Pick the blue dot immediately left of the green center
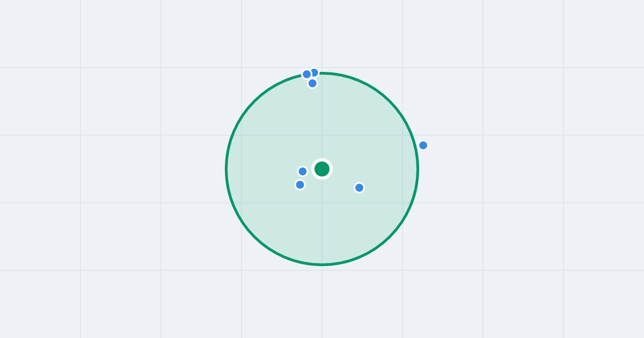This screenshot has width=644, height=338. tap(303, 172)
